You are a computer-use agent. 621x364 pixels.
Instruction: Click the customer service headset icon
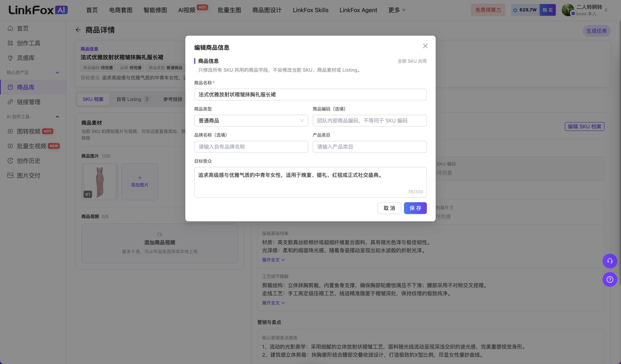click(610, 261)
